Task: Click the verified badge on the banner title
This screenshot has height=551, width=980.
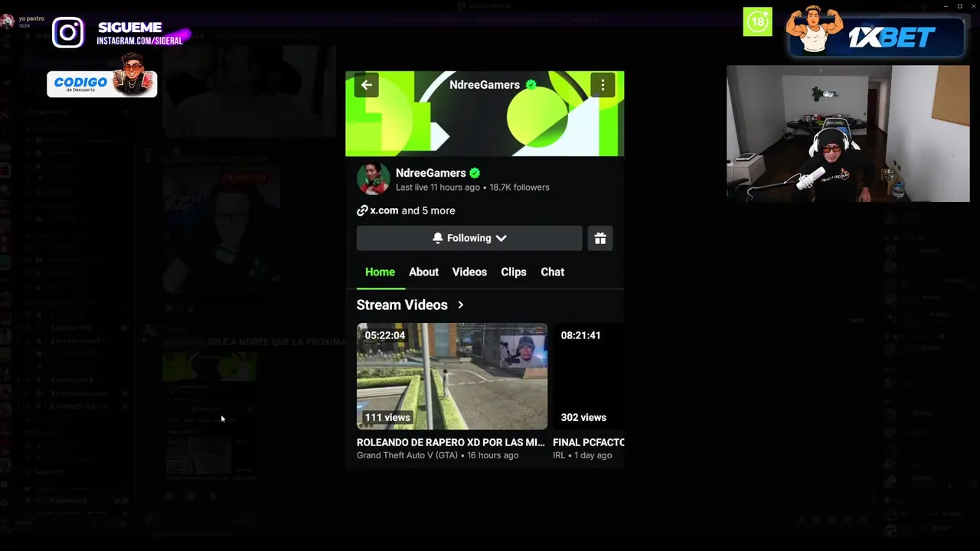Action: (531, 85)
